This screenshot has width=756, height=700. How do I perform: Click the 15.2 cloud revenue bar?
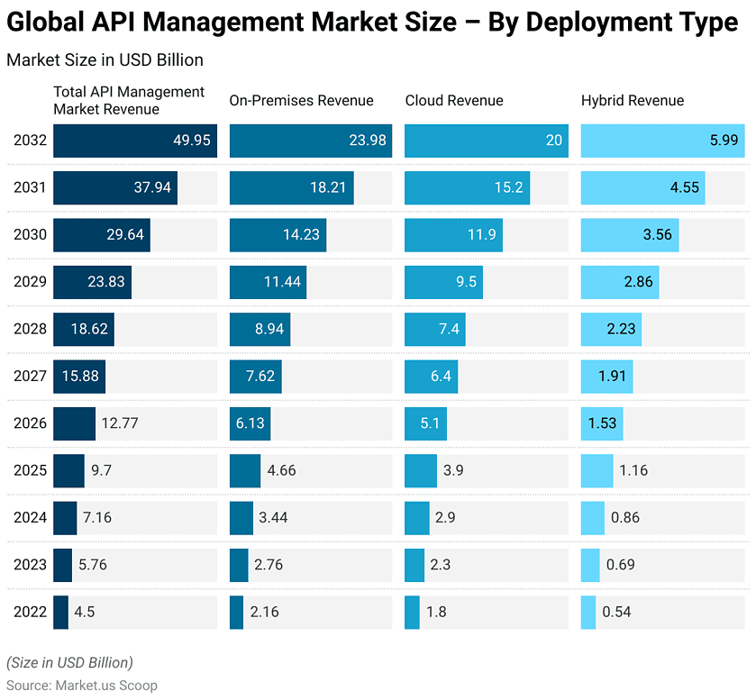coord(467,188)
